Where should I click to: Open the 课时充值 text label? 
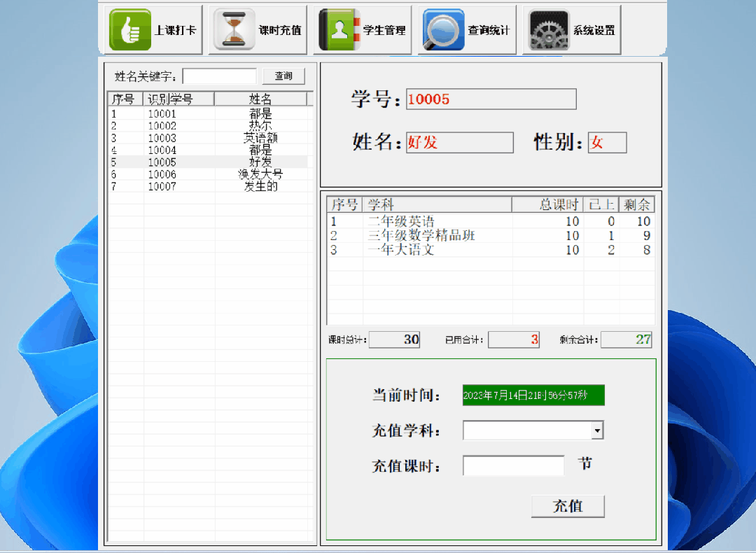point(279,30)
